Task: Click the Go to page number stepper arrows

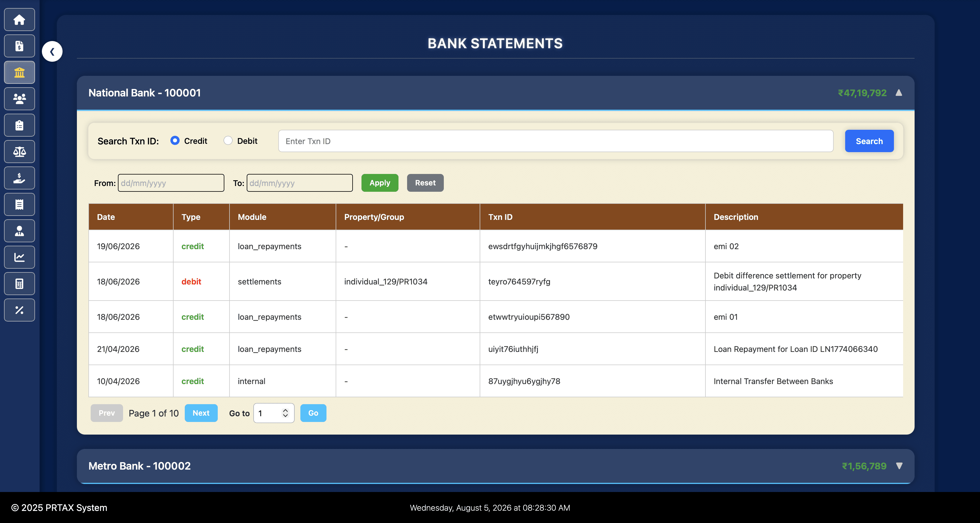Action: pos(285,413)
